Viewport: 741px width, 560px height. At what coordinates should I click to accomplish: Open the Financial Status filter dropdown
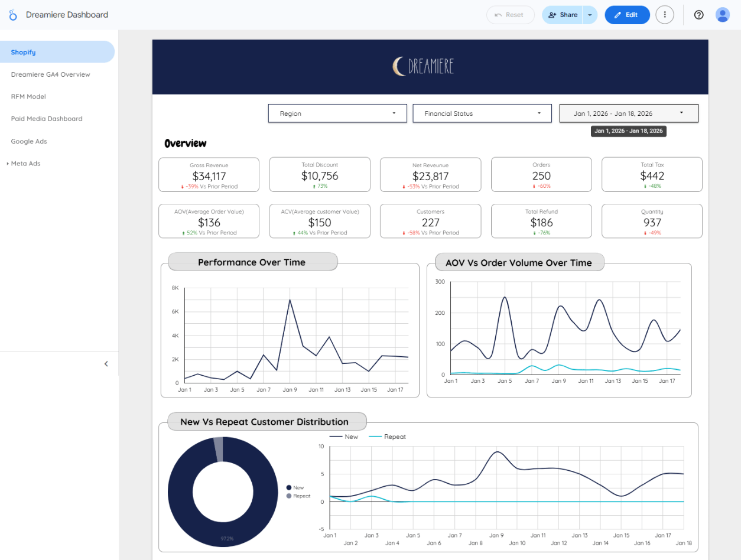[483, 113]
